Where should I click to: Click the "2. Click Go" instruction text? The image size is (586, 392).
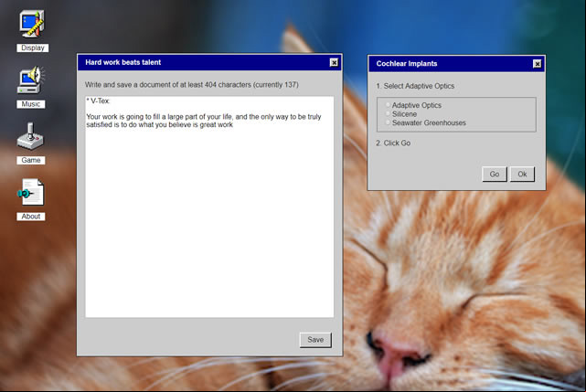pos(393,143)
